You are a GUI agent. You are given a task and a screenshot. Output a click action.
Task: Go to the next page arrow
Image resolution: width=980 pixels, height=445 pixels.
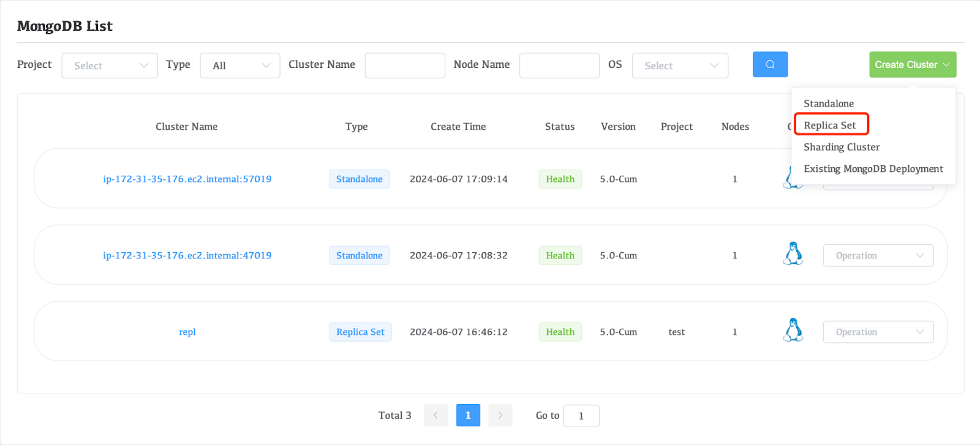click(500, 415)
